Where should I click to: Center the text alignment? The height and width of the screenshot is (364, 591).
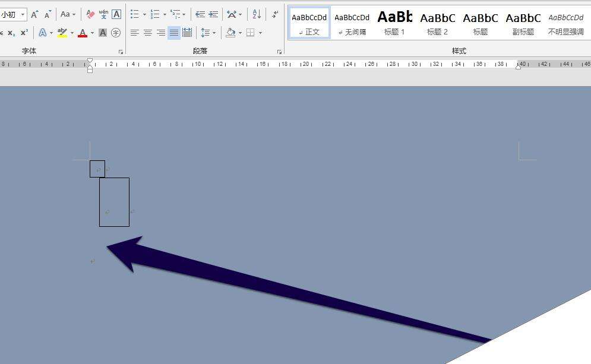148,33
